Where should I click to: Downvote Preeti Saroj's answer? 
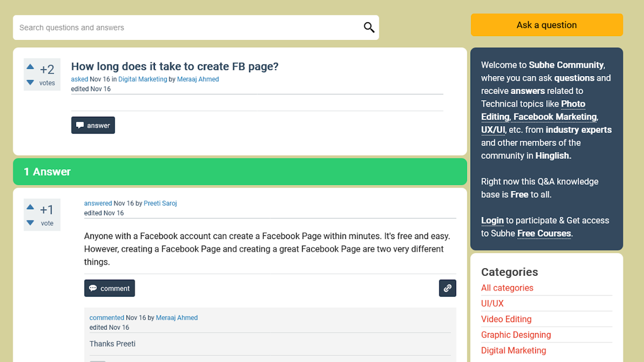(x=30, y=223)
